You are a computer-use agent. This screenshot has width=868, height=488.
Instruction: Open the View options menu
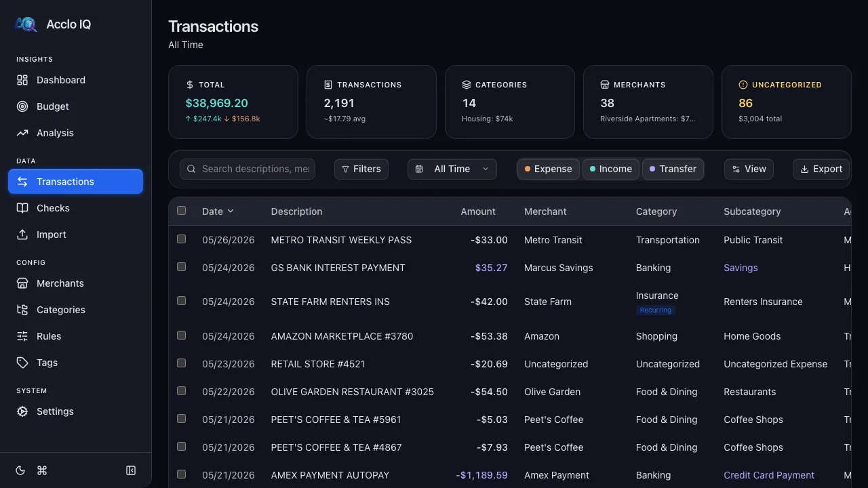[749, 169]
